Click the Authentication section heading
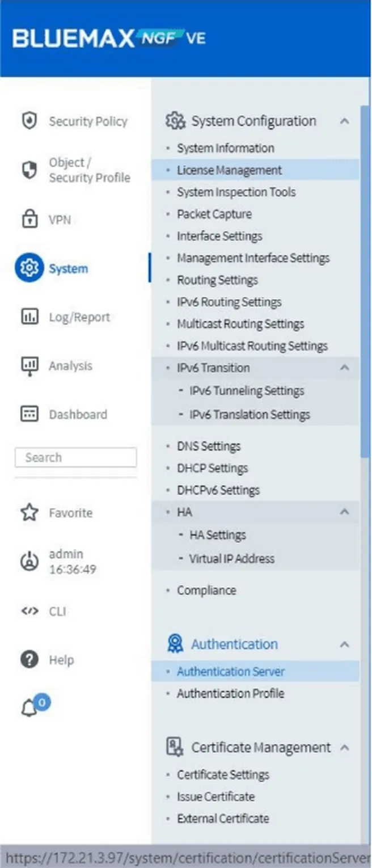This screenshot has height=868, width=372. (234, 644)
